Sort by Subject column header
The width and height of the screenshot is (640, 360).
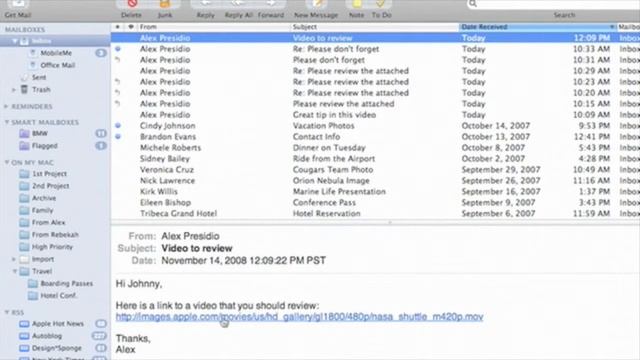[375, 27]
